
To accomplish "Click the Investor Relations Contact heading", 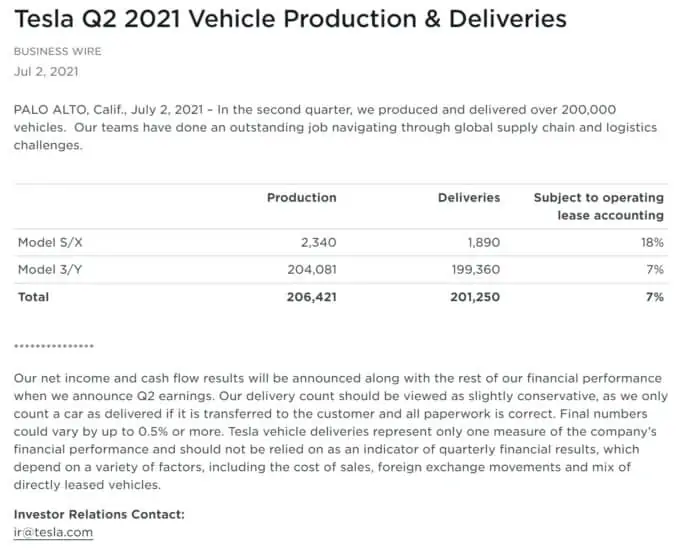I will [99, 514].
